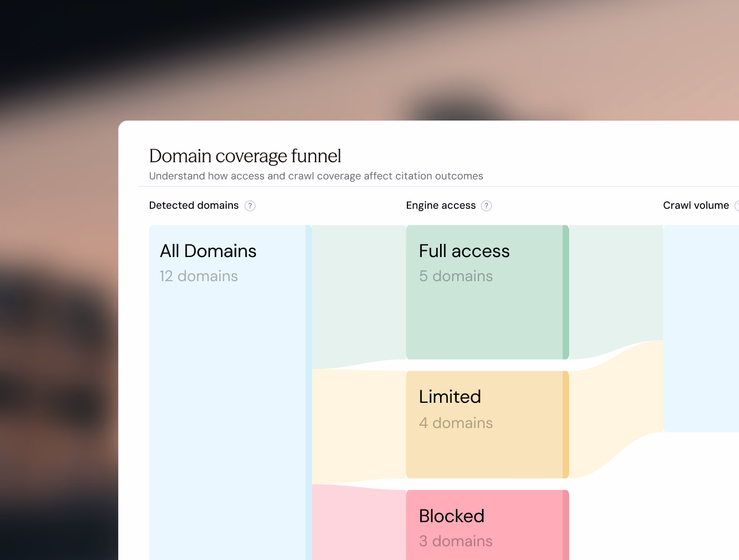The width and height of the screenshot is (739, 560).
Task: Select the Full access block
Action: click(x=487, y=292)
